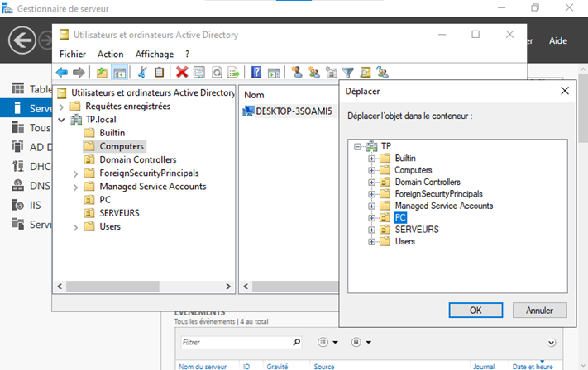Select ForeignSecurityPrincipals in the Déplacer tree
Image resolution: width=588 pixels, height=370 pixels.
point(439,194)
